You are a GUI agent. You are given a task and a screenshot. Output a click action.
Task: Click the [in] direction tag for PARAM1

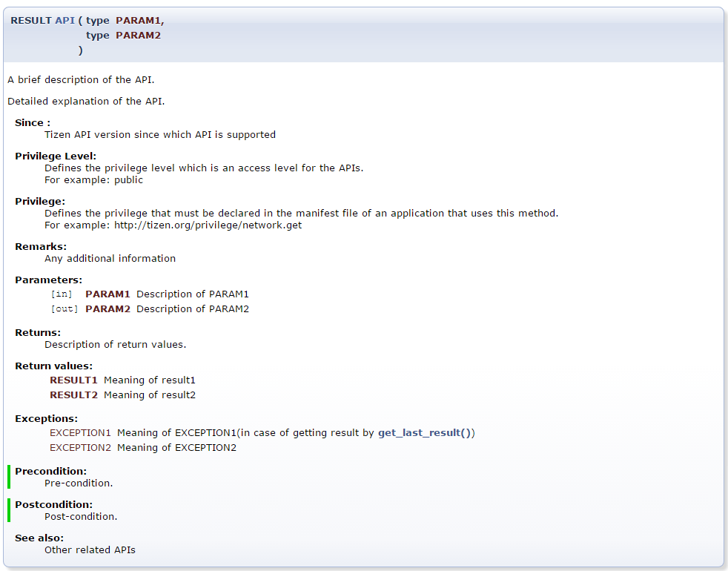[62, 294]
